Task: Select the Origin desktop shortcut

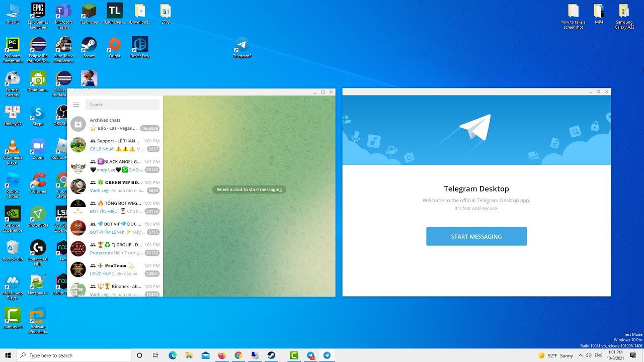Action: point(115,48)
